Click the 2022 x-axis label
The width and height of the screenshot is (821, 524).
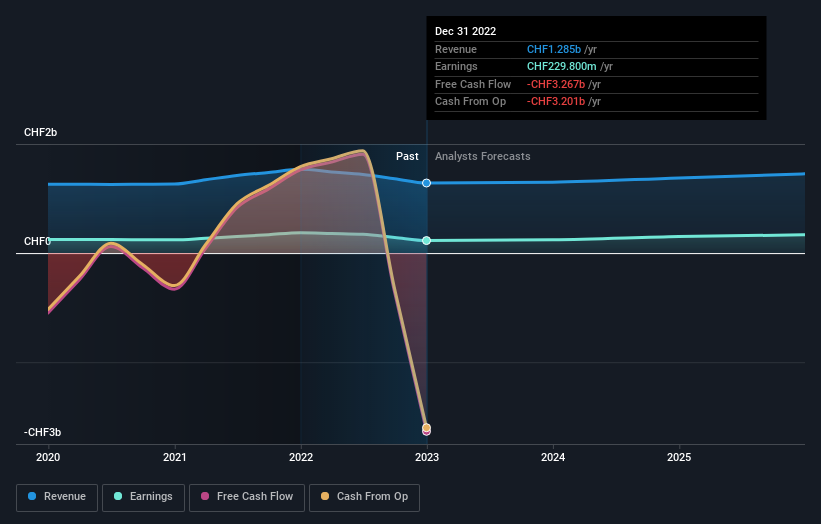coord(301,457)
